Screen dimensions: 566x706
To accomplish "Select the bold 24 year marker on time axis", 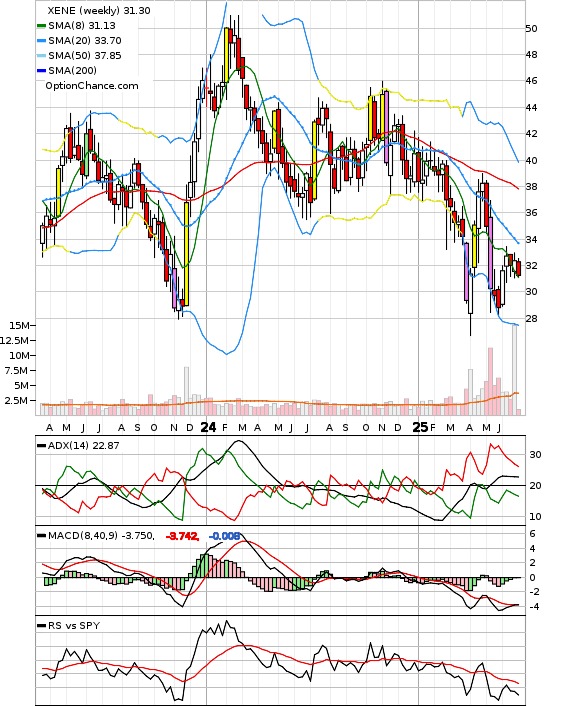I will (208, 427).
